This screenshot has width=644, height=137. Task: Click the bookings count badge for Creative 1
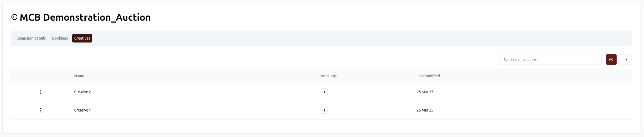click(x=324, y=110)
